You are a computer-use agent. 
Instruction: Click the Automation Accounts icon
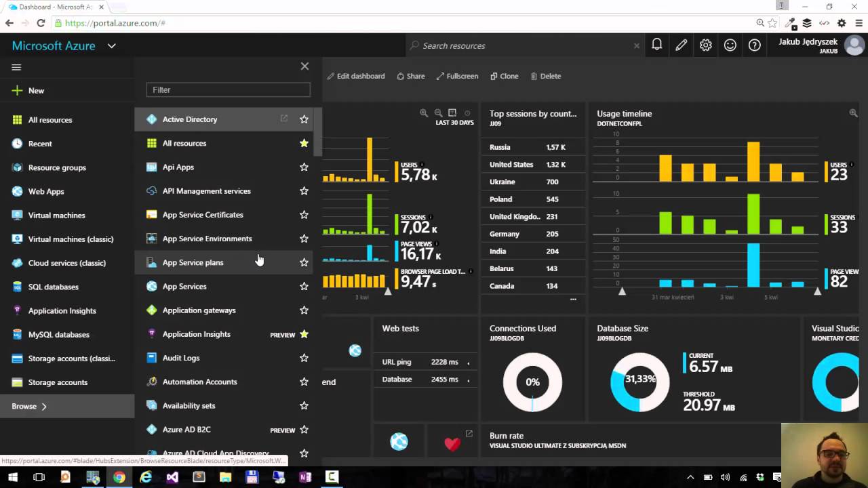coord(152,382)
